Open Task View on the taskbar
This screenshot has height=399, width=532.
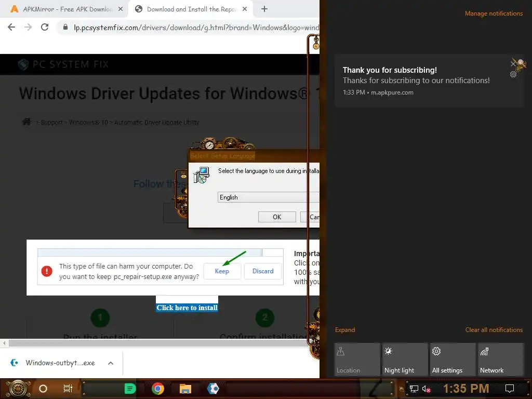(68, 389)
